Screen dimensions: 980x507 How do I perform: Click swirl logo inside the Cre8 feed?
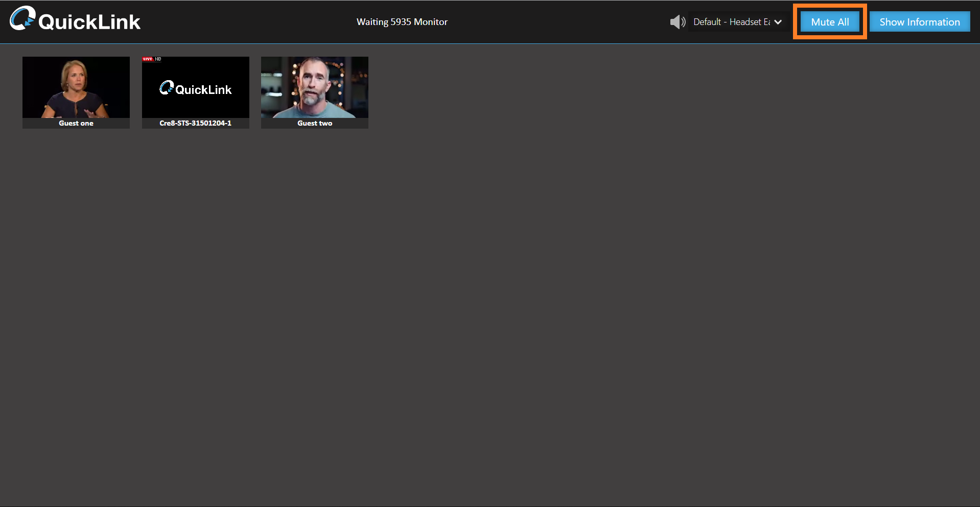pyautogui.click(x=167, y=88)
